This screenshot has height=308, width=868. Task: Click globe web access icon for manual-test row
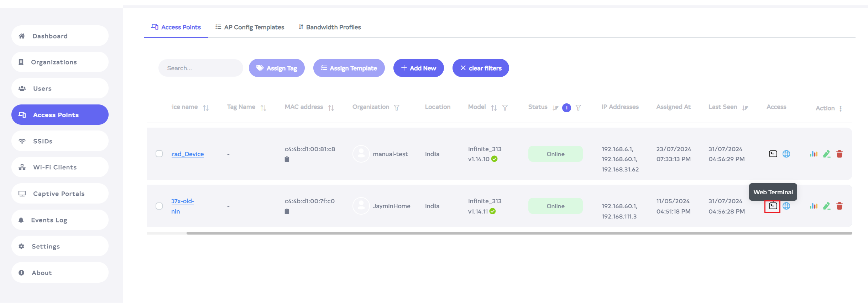point(786,154)
